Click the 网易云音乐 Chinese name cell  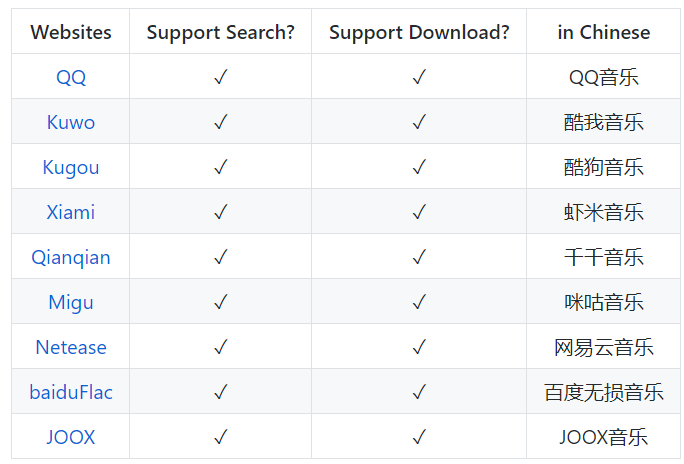(x=604, y=347)
